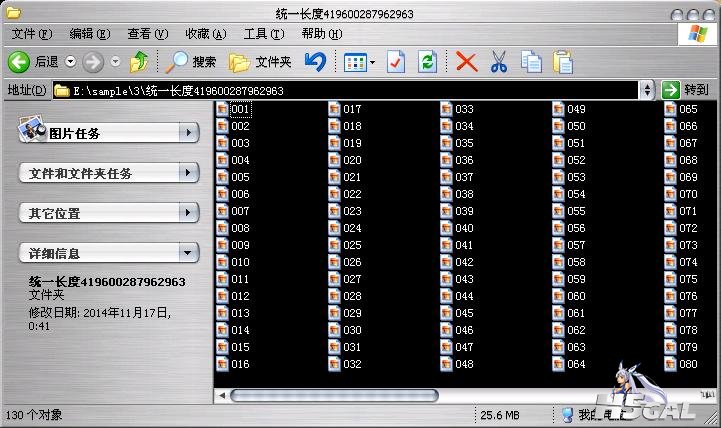The width and height of the screenshot is (721, 428).
Task: Click the Picture Tasks camera icon
Action: [x=31, y=129]
